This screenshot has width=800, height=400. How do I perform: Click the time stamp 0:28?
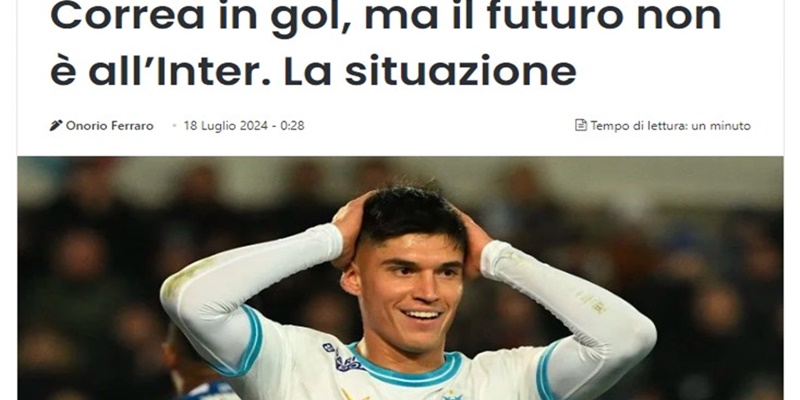pyautogui.click(x=292, y=126)
